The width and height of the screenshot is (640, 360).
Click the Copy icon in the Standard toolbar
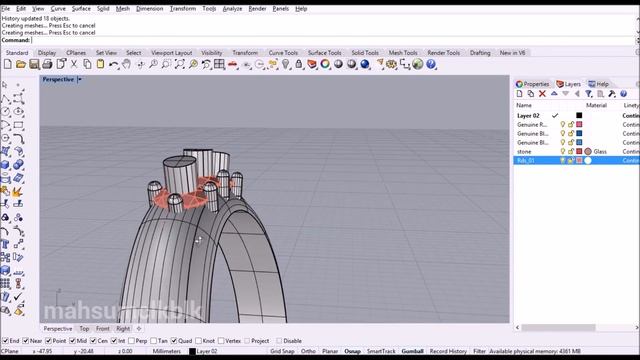click(87, 64)
